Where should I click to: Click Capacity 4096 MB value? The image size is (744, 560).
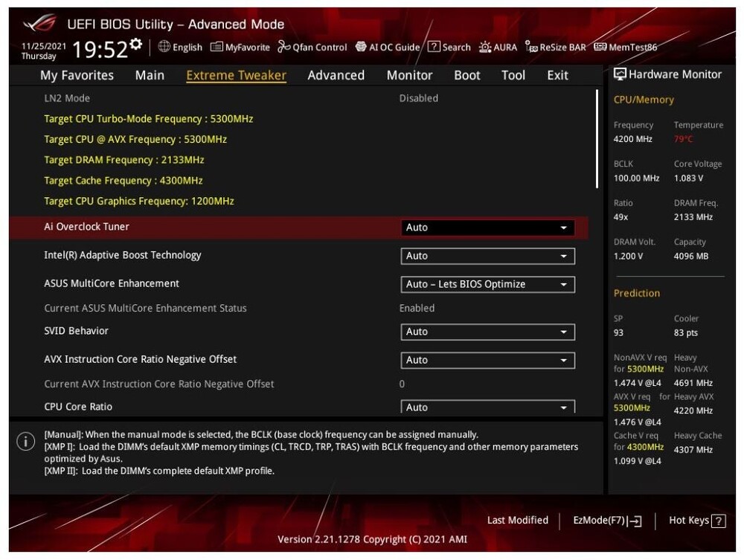[x=691, y=257]
